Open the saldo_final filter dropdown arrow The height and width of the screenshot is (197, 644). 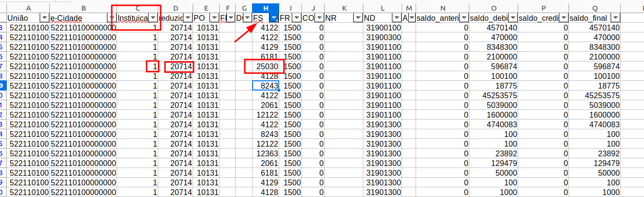(615, 18)
